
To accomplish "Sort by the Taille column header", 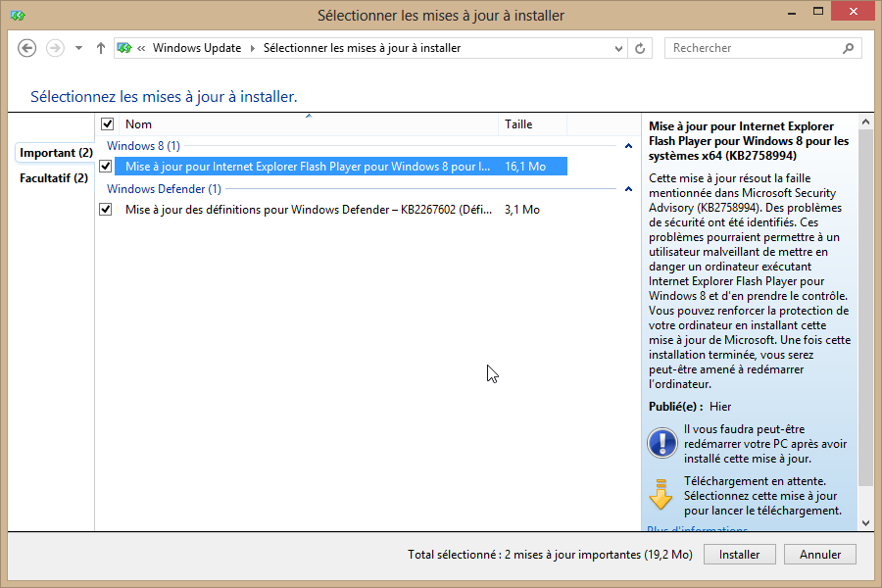I will click(532, 124).
